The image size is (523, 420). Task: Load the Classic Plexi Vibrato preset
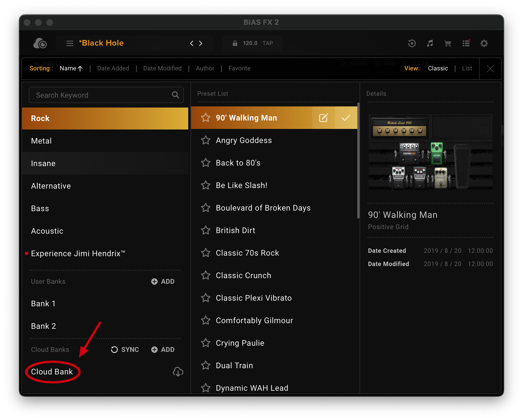[x=274, y=298]
